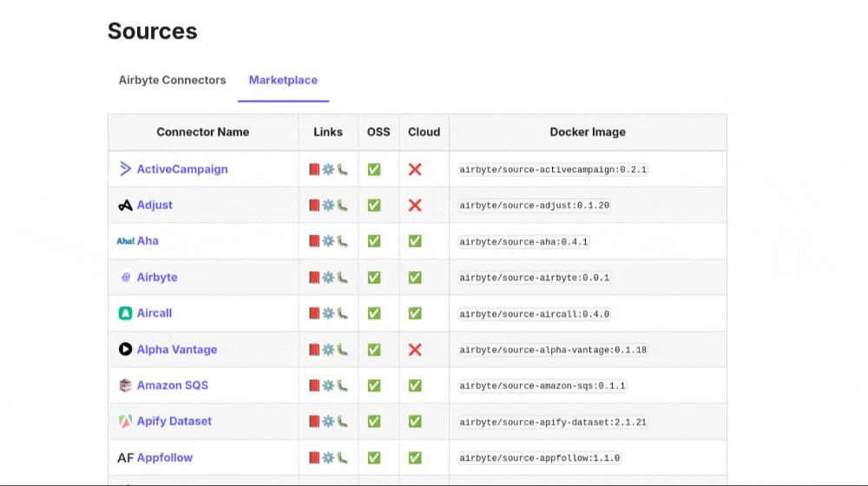Click the green Aircall logo icon

pyautogui.click(x=126, y=313)
